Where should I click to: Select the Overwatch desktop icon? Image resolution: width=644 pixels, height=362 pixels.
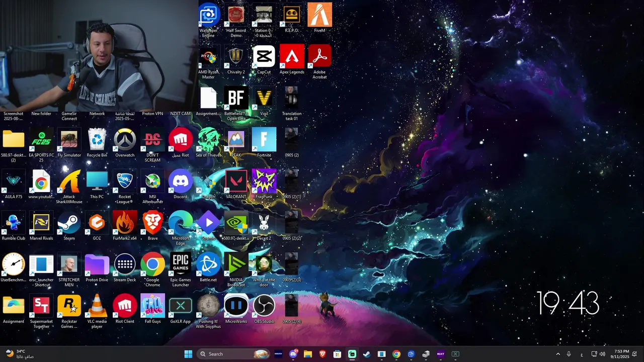tap(125, 140)
